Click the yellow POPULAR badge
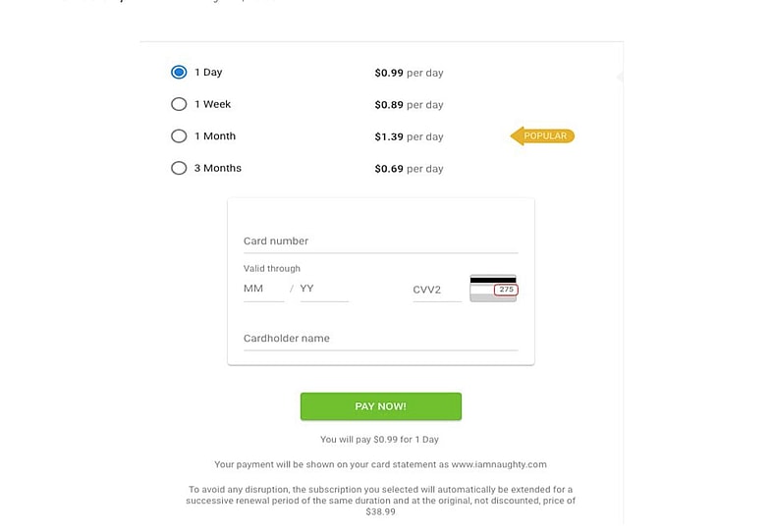This screenshot has width=774, height=532. click(x=543, y=136)
